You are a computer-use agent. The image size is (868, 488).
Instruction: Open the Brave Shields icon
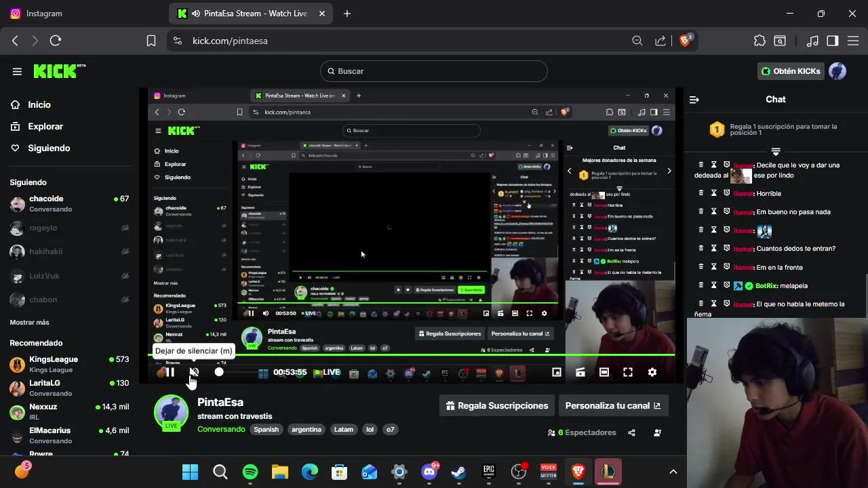point(685,40)
